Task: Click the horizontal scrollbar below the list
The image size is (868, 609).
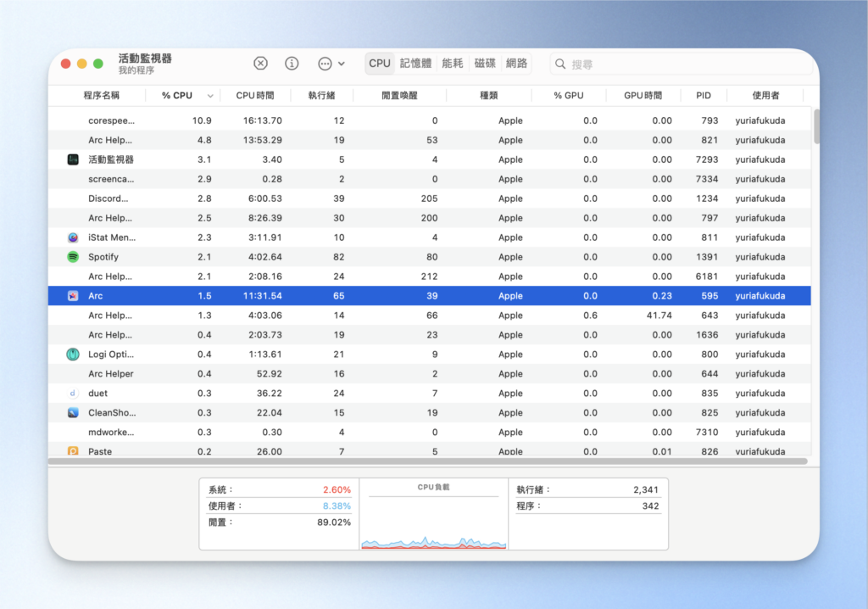Action: tap(427, 461)
